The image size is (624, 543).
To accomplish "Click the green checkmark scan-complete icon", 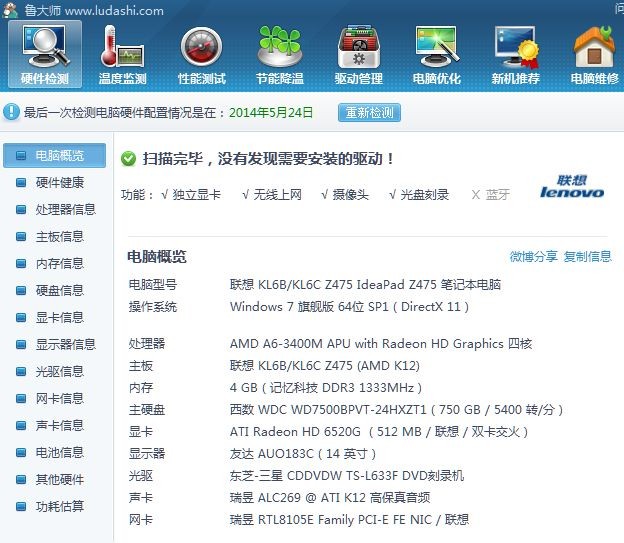I will (128, 159).
